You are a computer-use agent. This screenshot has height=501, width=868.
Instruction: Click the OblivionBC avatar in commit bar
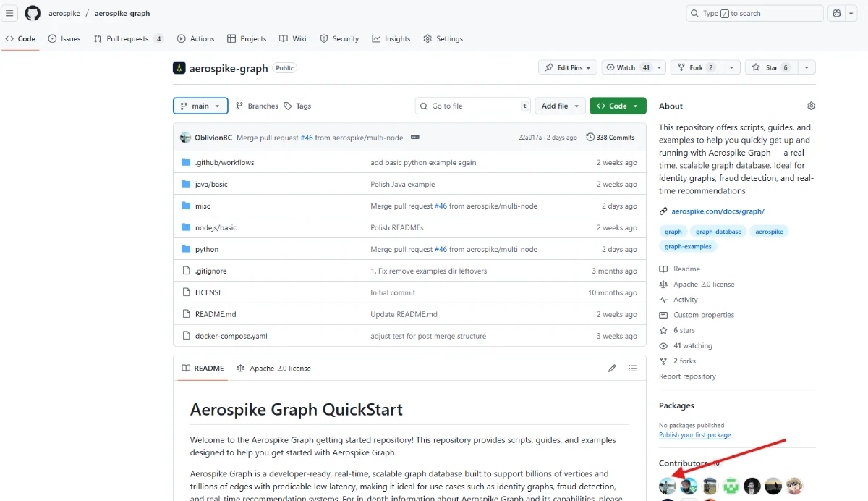(186, 137)
